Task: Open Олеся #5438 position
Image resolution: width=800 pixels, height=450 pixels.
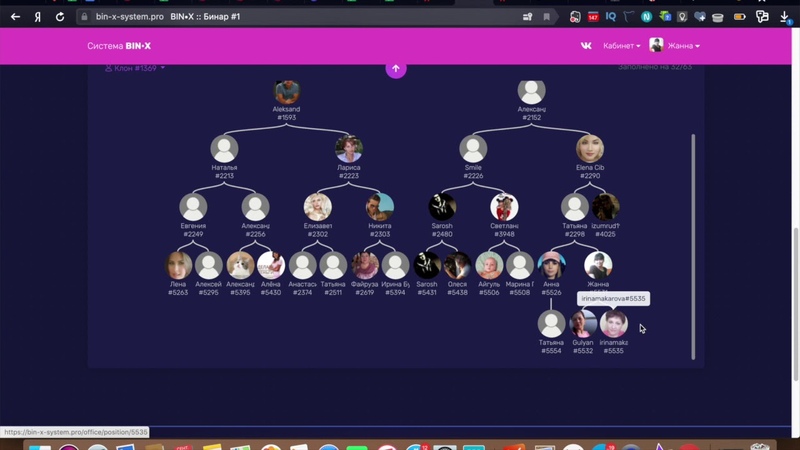Action: pyautogui.click(x=458, y=265)
